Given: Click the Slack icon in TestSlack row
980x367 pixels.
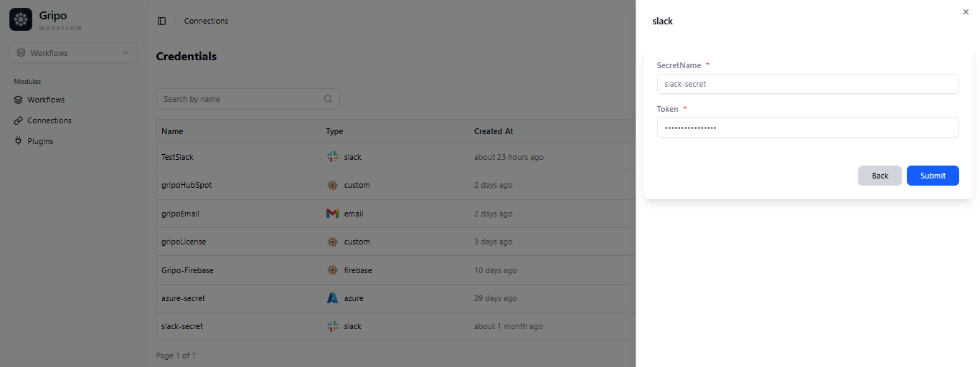Looking at the screenshot, I should 332,157.
